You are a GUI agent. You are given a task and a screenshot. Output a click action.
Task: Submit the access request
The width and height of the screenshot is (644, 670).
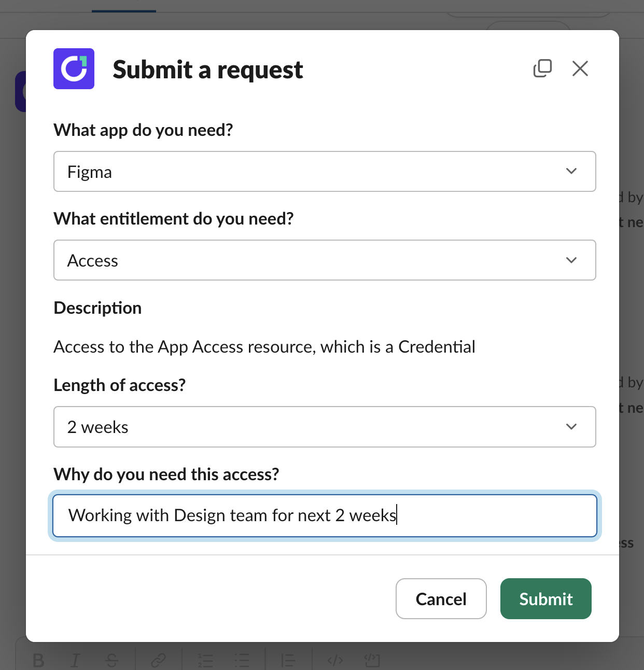point(545,599)
